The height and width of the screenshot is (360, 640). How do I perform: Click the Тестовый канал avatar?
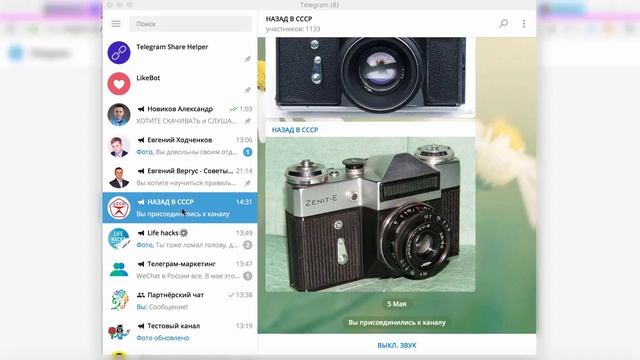click(119, 332)
